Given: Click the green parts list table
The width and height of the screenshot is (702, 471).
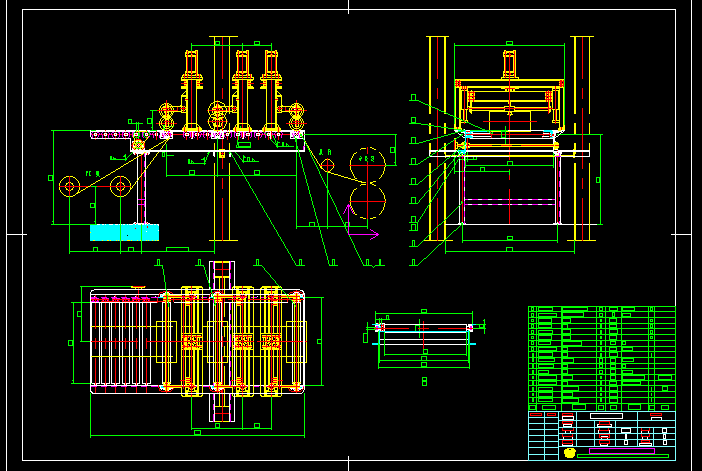Looking at the screenshot, I should point(601,355).
